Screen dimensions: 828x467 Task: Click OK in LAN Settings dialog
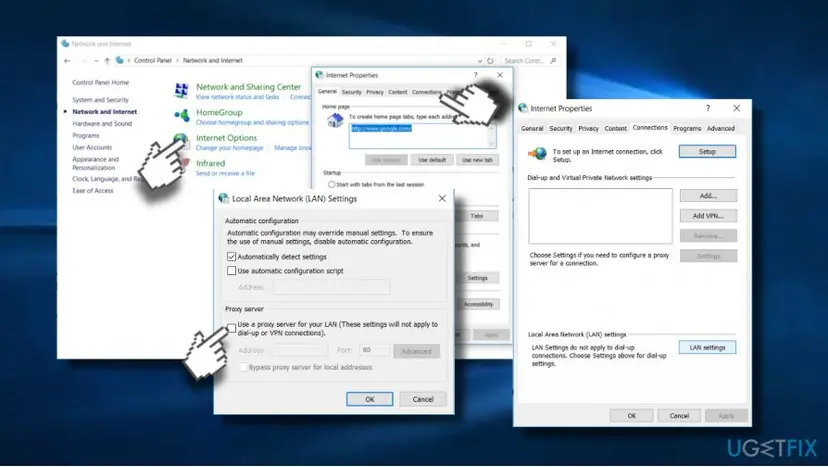pyautogui.click(x=370, y=399)
